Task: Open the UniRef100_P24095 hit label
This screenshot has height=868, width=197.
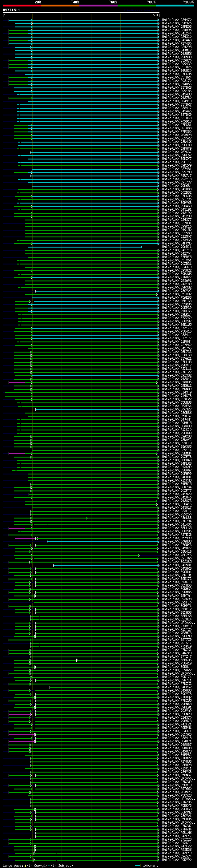Action: tap(177, 30)
